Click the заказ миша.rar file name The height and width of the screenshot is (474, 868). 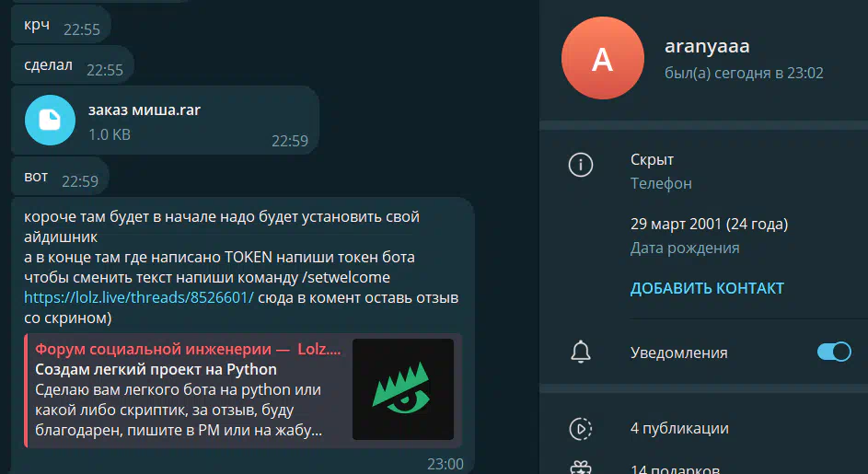[x=144, y=110]
